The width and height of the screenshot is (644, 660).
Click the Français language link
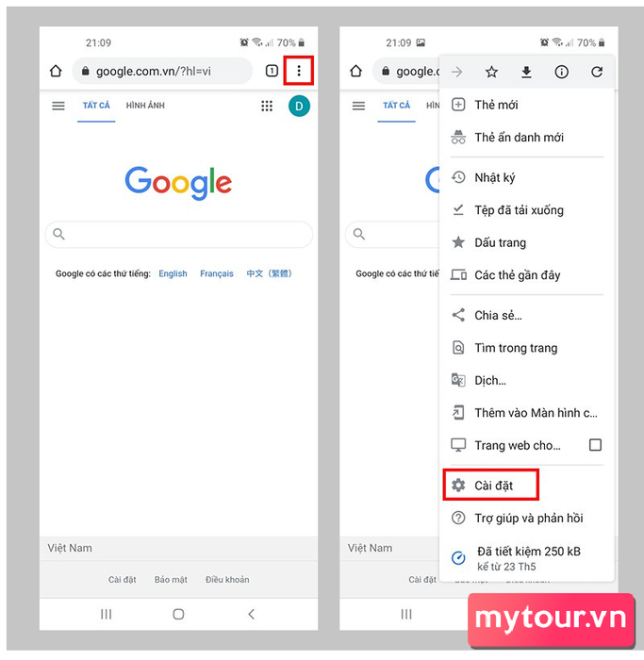[x=217, y=273]
